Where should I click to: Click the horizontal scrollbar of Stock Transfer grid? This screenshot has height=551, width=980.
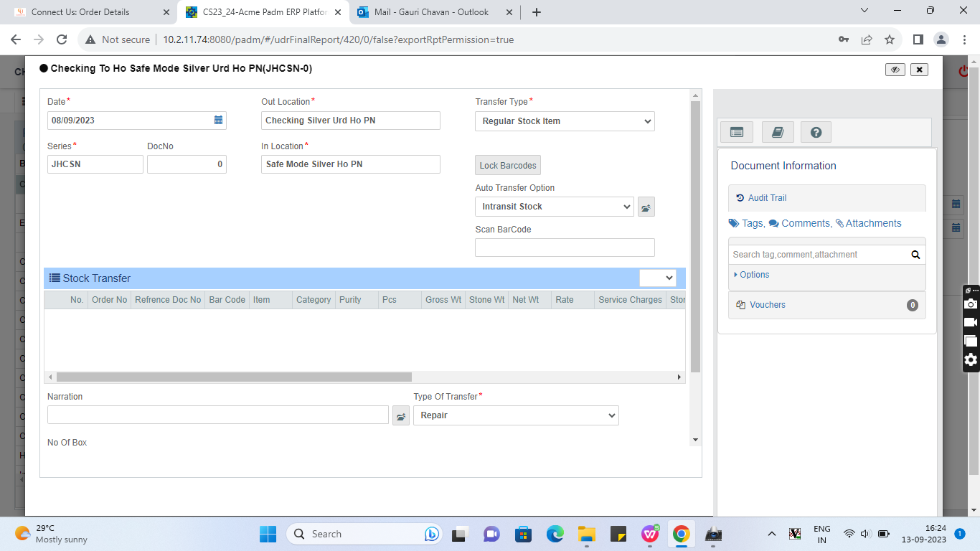234,377
